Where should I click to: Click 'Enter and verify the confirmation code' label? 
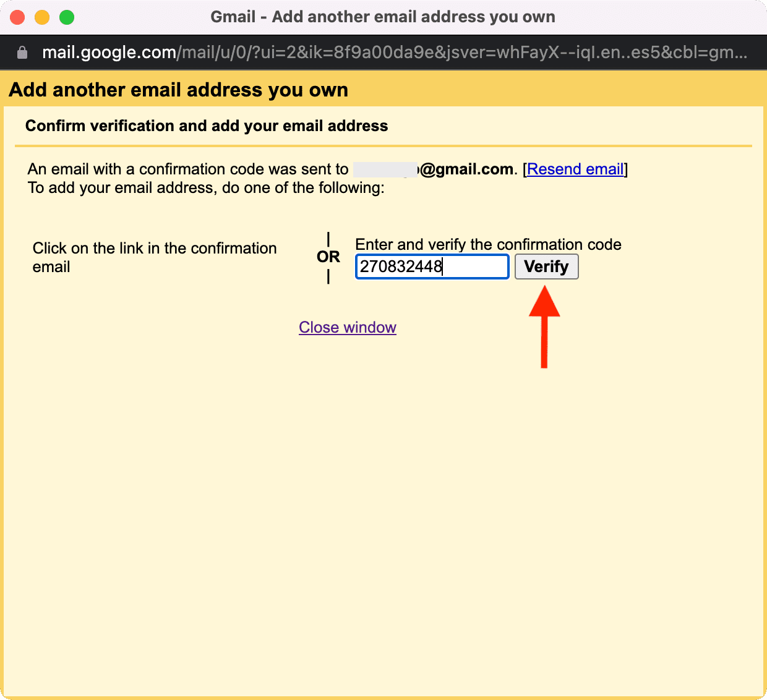pyautogui.click(x=488, y=244)
